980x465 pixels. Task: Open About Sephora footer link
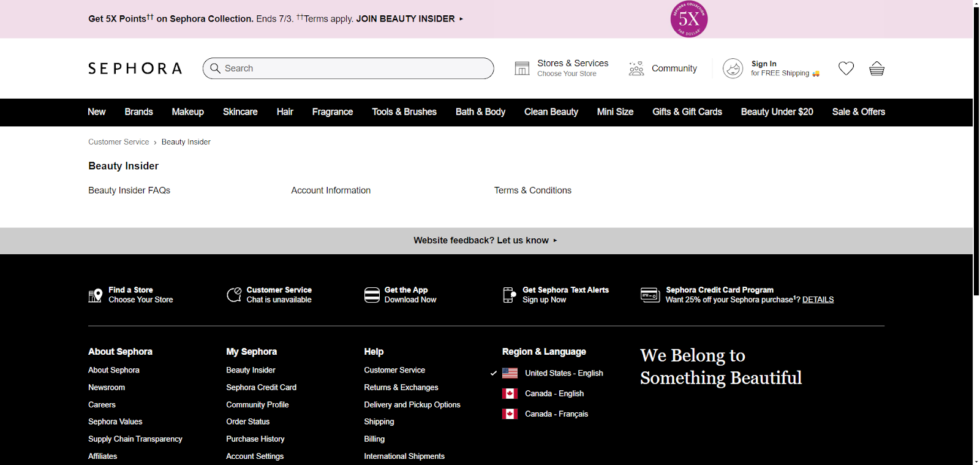(114, 370)
